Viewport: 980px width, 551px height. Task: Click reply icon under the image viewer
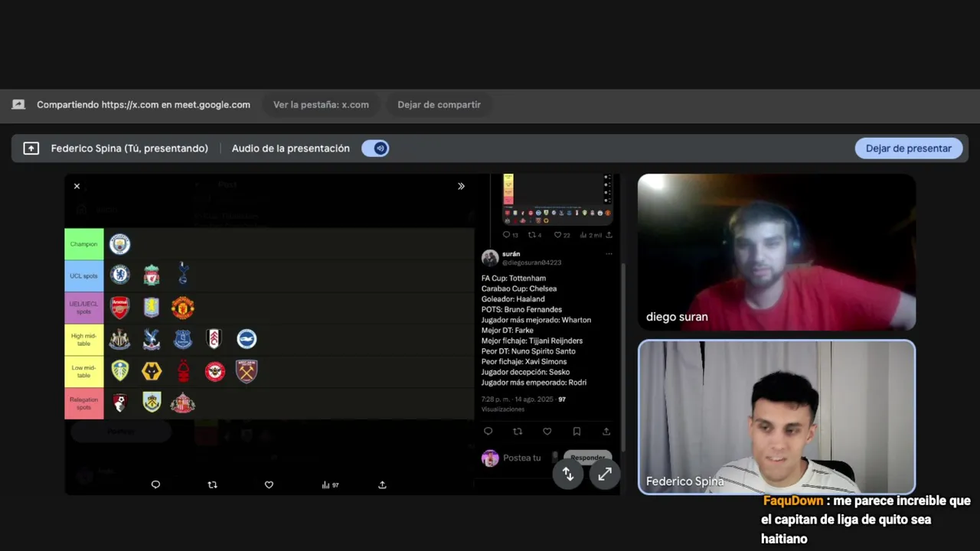[155, 484]
